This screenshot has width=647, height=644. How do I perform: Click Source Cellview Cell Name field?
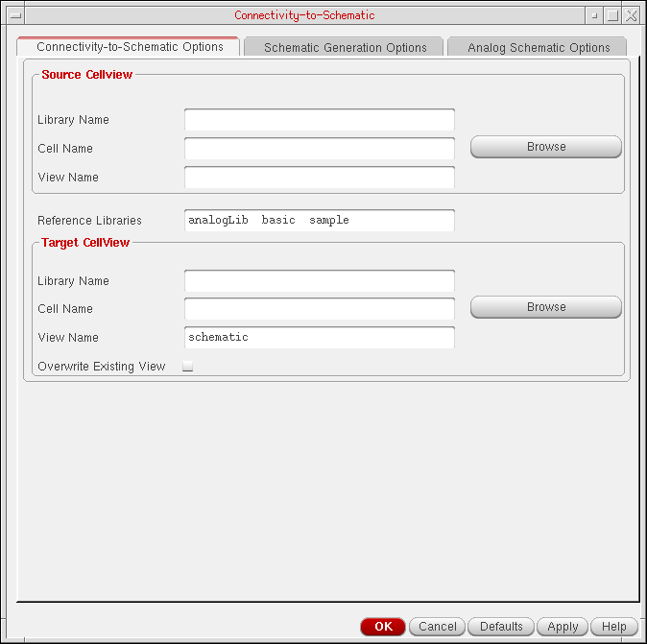(x=320, y=149)
